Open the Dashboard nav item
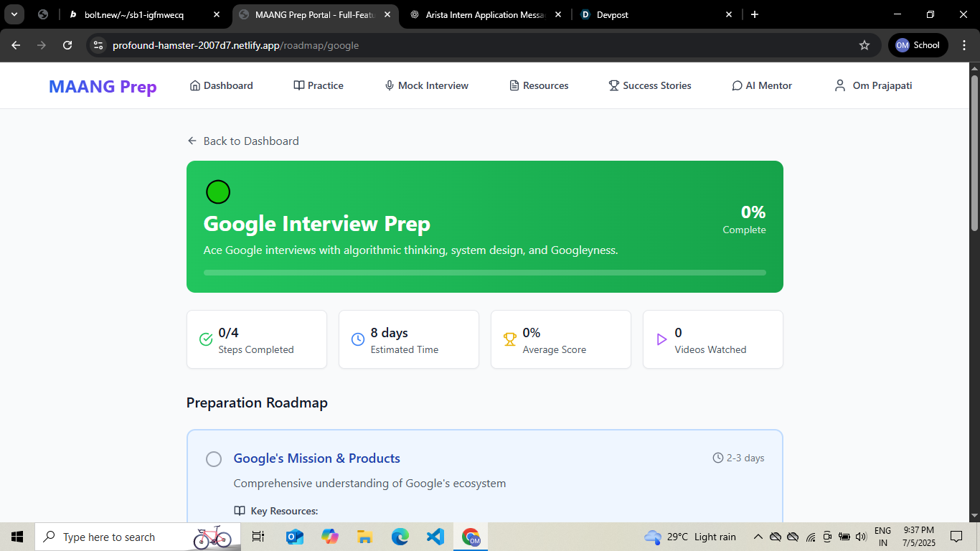Image resolution: width=980 pixels, height=551 pixels. [221, 85]
